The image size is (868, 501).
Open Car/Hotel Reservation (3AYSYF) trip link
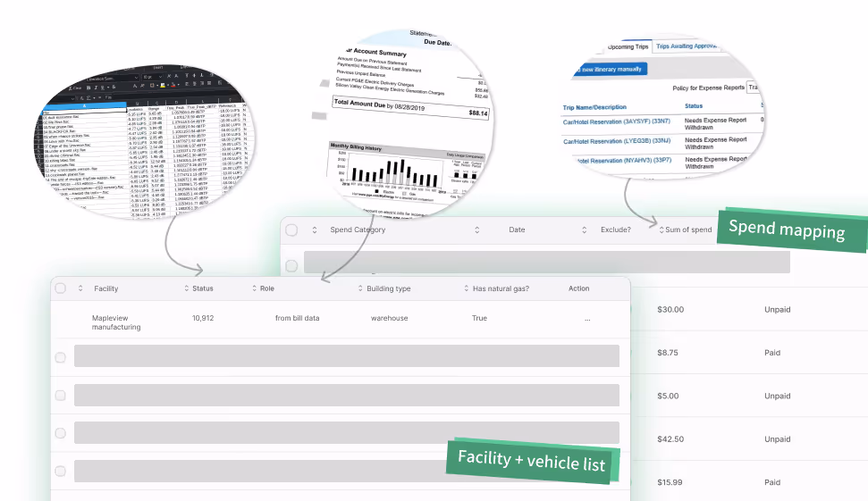point(616,121)
